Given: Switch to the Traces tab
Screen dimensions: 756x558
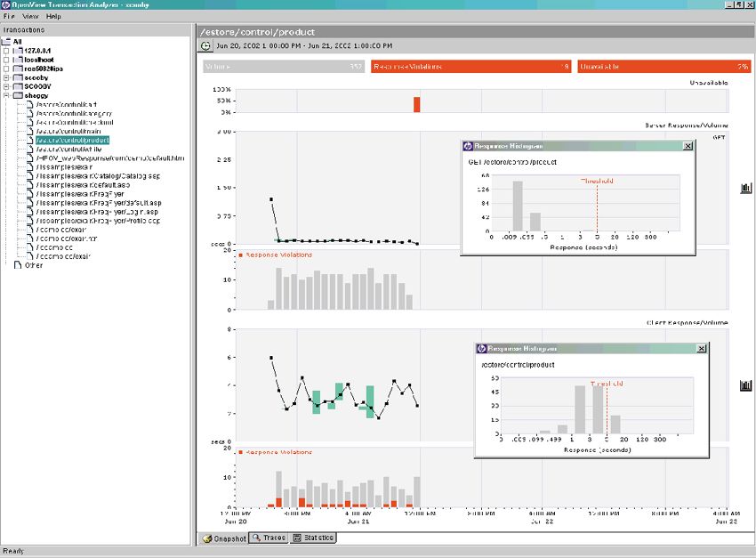Looking at the screenshot, I should 269,538.
